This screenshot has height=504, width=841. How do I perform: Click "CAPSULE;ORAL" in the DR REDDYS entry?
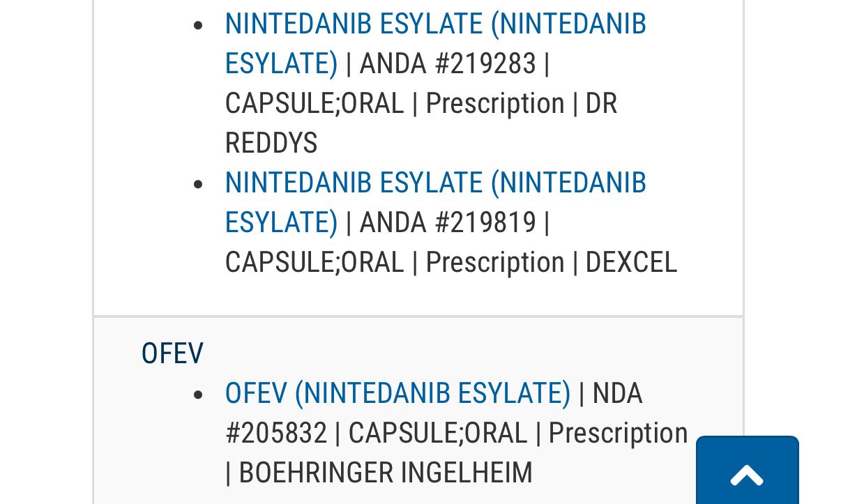[315, 104]
